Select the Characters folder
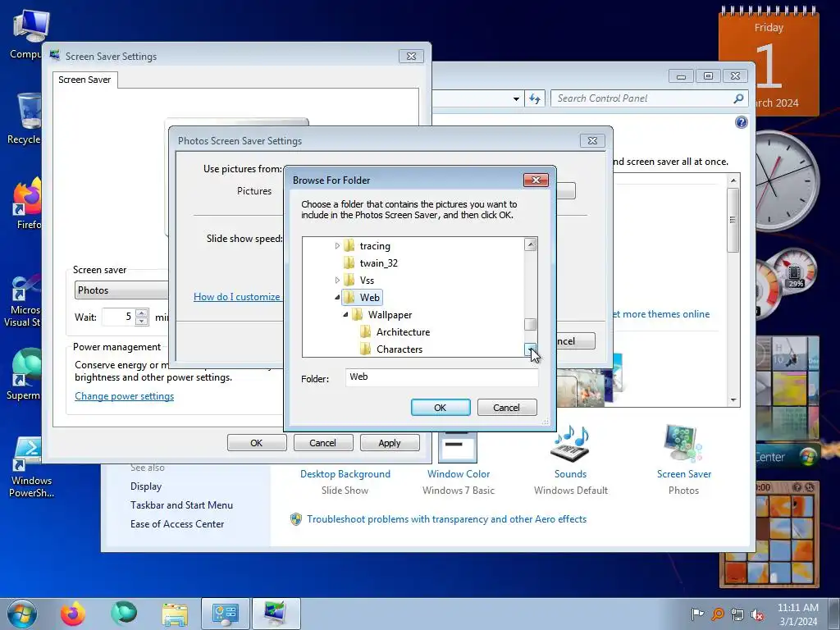Image resolution: width=840 pixels, height=630 pixels. 399,349
